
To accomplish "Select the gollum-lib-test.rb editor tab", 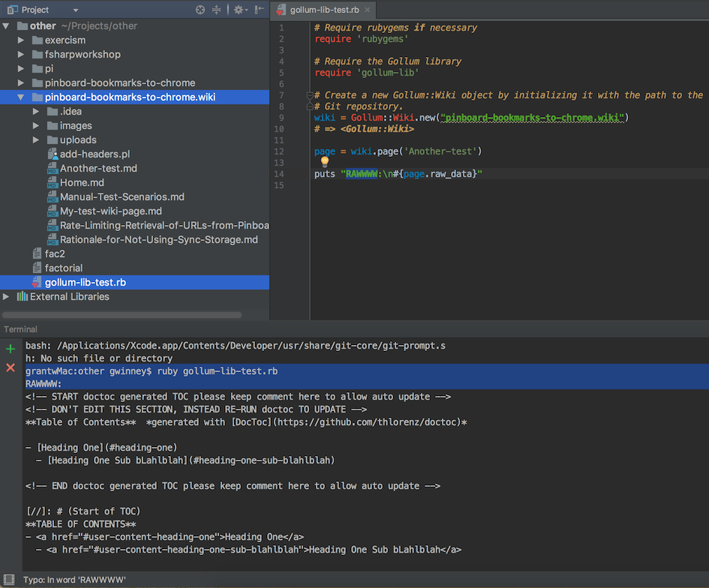I will (323, 10).
